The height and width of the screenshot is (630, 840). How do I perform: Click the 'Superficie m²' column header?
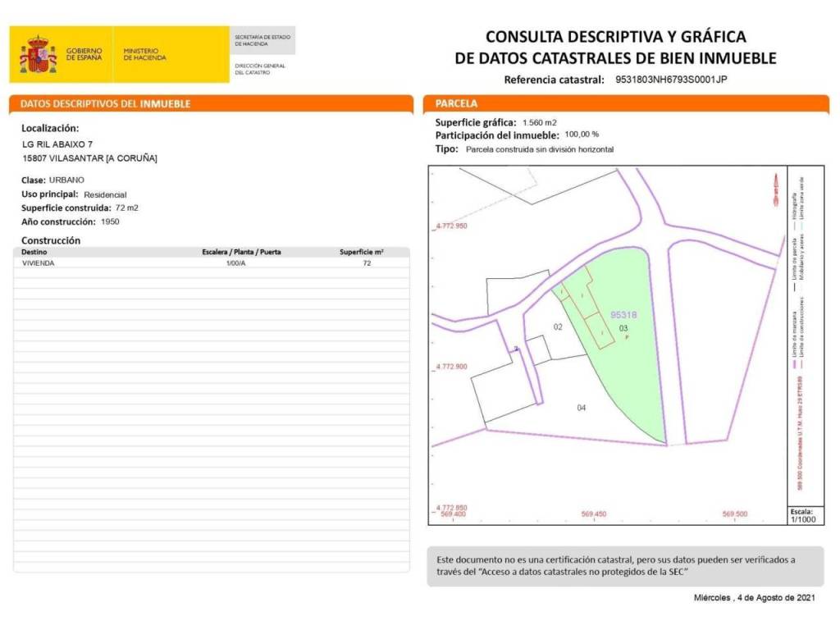[x=362, y=252]
